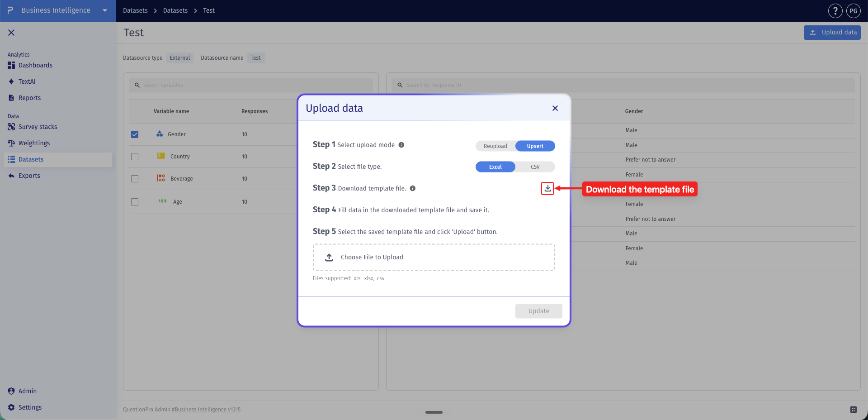Click the Country variable name
868x420 pixels.
(180, 157)
